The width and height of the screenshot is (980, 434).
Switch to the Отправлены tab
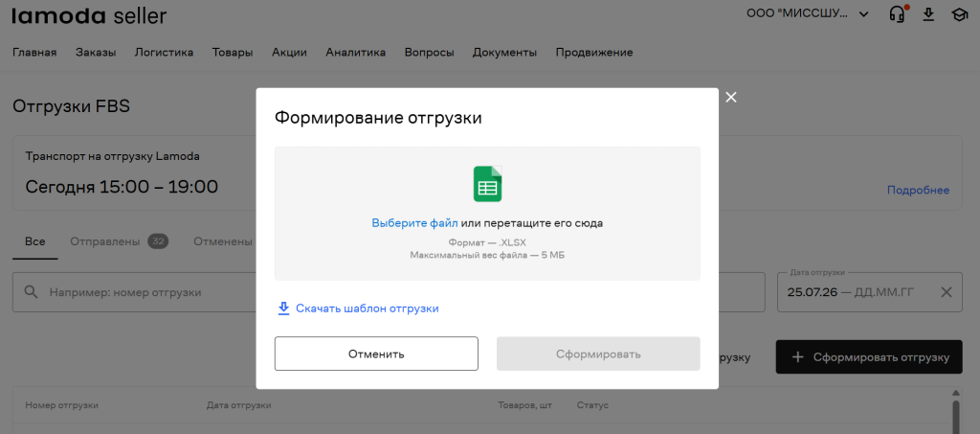pyautogui.click(x=120, y=241)
